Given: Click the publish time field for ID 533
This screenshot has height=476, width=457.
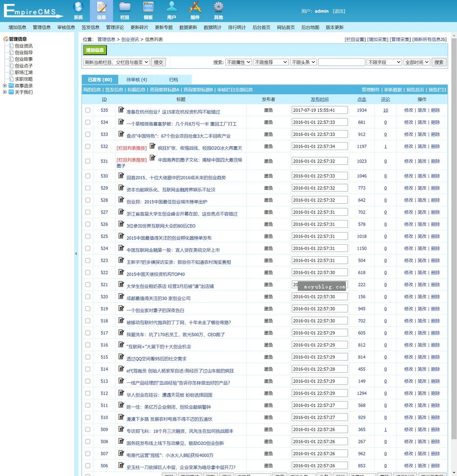Looking at the screenshot, I should click(319, 134).
